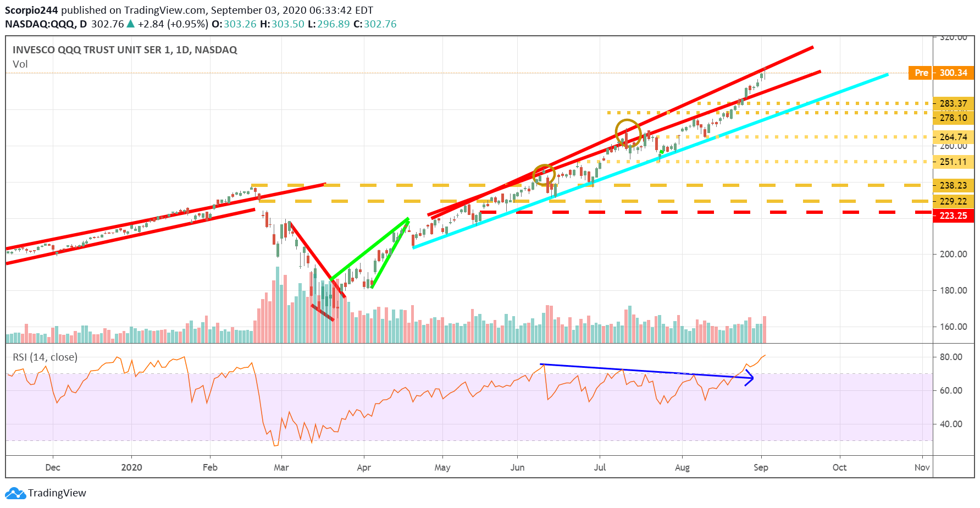Click the RSI 40.00 axis value
Viewport: 980px width, 508px height.
coord(951,424)
